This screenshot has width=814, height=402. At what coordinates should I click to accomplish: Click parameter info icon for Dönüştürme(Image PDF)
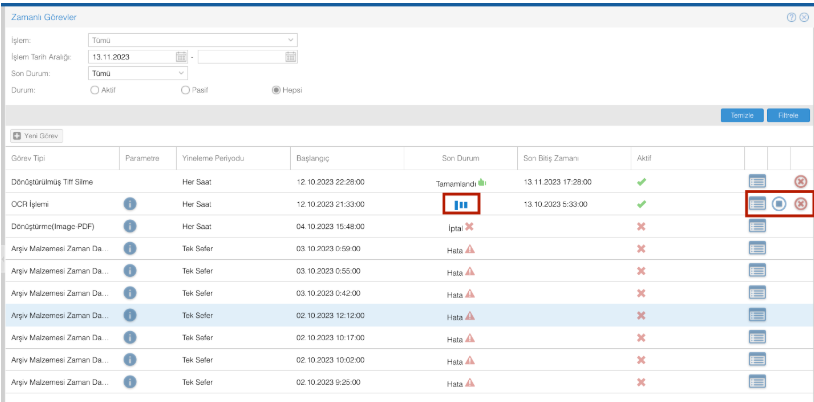point(130,225)
